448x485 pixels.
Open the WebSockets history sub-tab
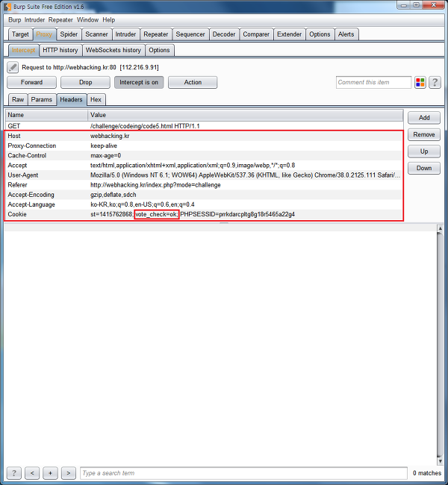tap(113, 50)
